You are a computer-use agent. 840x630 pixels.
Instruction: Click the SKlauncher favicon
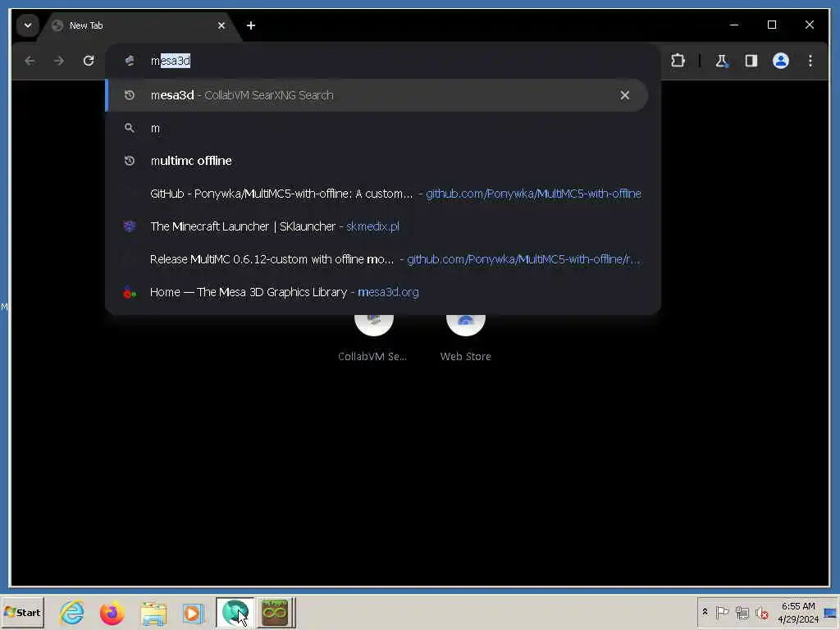(129, 226)
